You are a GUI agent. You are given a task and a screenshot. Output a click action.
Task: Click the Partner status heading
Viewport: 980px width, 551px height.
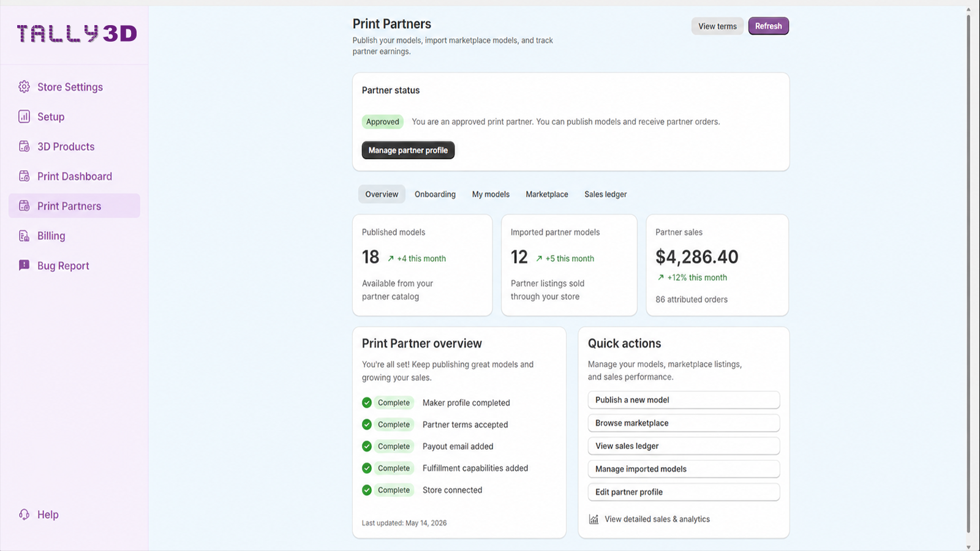coord(391,90)
